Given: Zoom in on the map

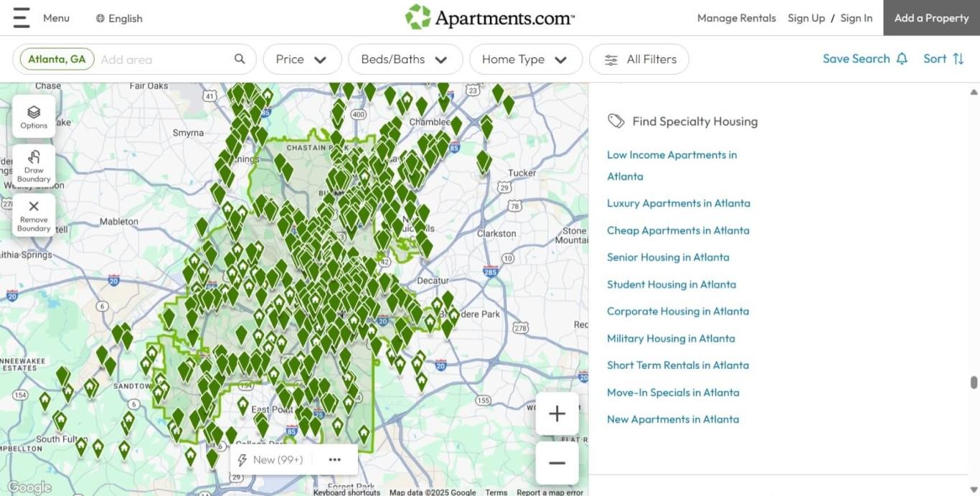Looking at the screenshot, I should click(x=557, y=413).
